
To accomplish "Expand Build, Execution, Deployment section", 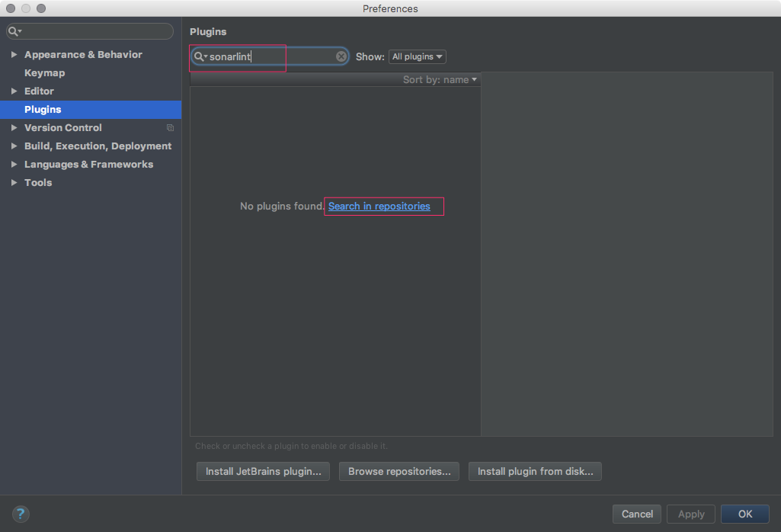I will tap(14, 146).
